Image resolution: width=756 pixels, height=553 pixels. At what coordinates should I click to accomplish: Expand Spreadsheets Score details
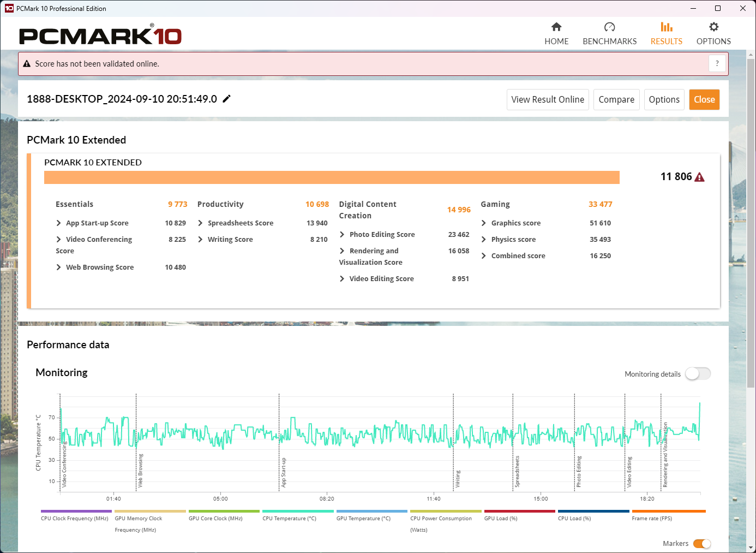(x=201, y=223)
